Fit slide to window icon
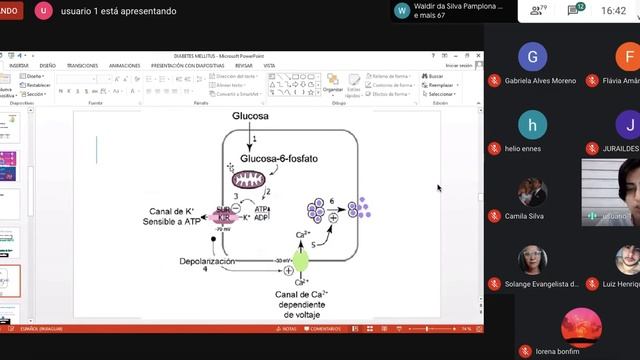The height and width of the screenshot is (360, 640). pyautogui.click(x=479, y=329)
